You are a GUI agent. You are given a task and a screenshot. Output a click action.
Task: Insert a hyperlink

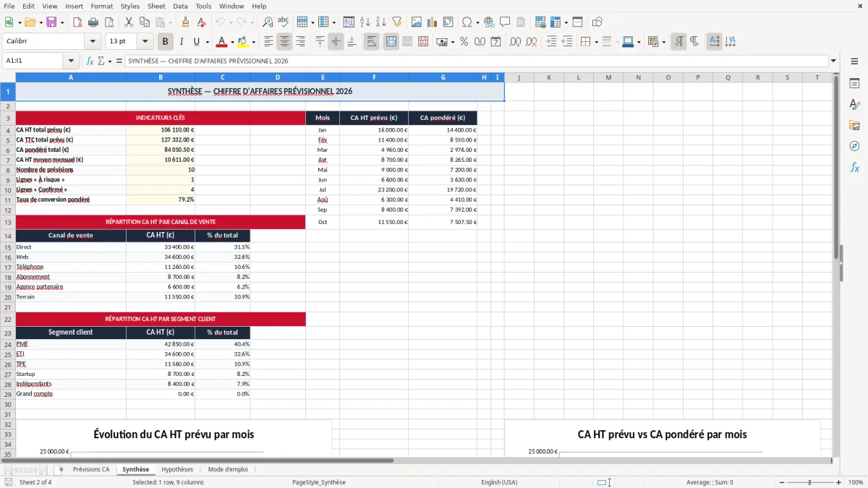[x=490, y=22]
